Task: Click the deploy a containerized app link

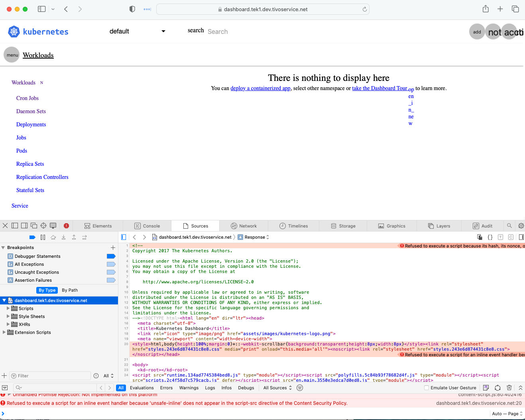Action: tap(260, 88)
